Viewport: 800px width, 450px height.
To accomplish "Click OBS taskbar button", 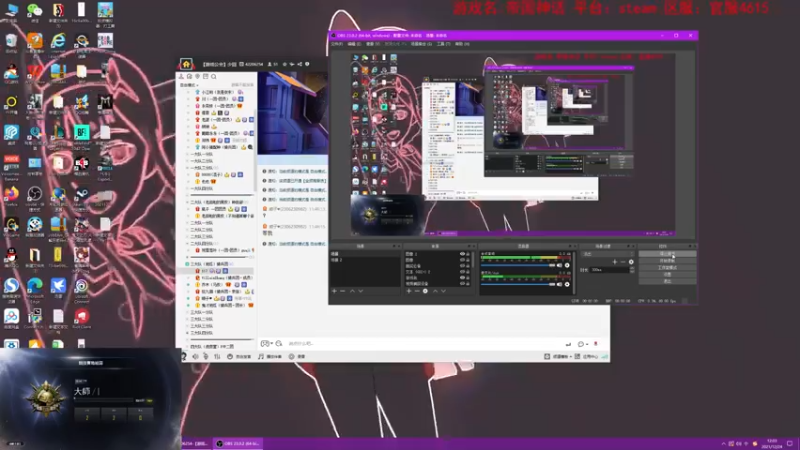I will tap(238, 443).
